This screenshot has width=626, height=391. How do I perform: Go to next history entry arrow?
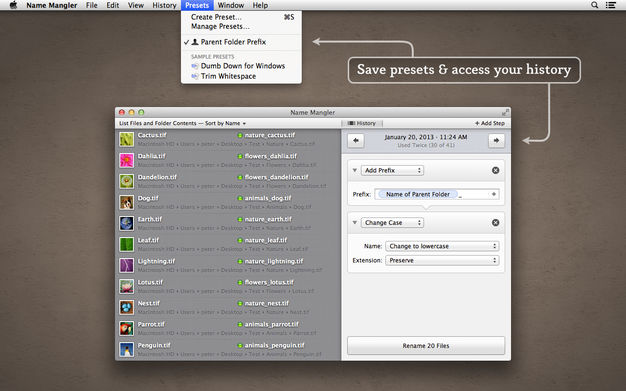[496, 141]
